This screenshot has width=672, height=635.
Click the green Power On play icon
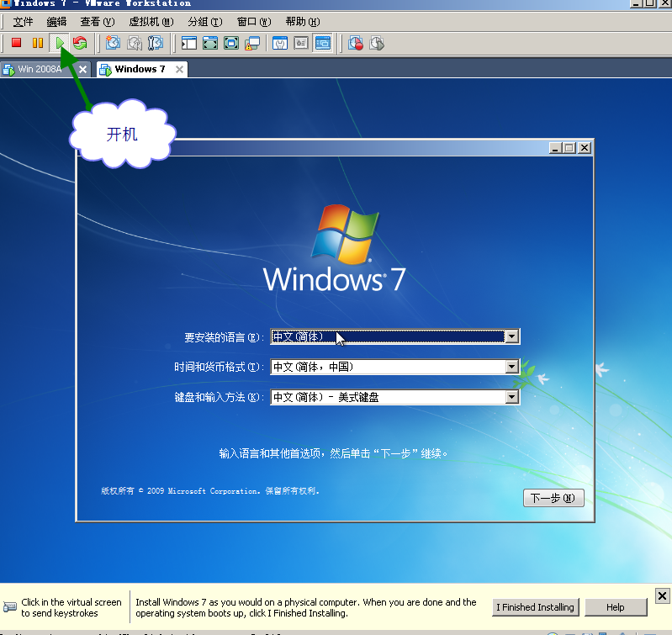click(x=60, y=43)
